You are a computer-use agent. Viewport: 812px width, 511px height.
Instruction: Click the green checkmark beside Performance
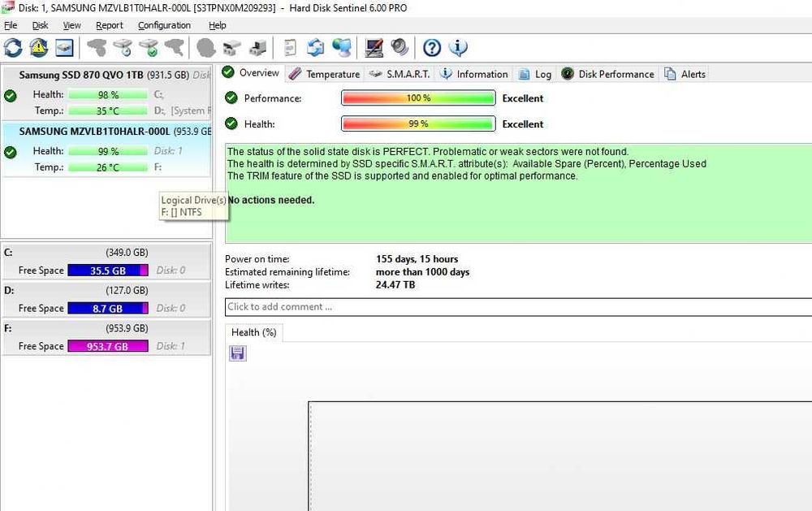click(x=231, y=97)
